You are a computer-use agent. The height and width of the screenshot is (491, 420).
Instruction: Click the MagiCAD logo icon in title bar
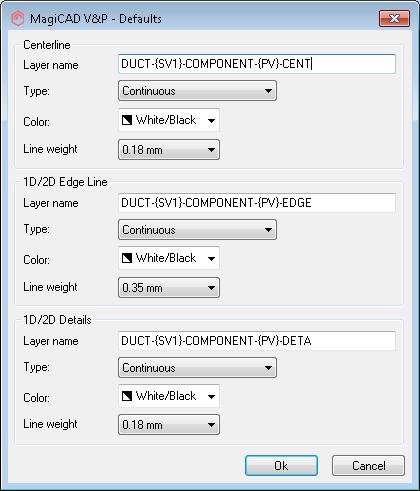tap(18, 18)
